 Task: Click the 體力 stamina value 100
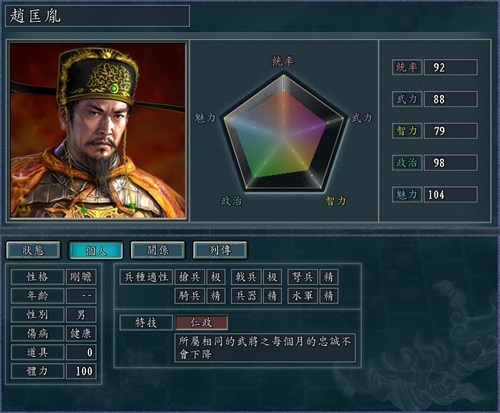[81, 371]
